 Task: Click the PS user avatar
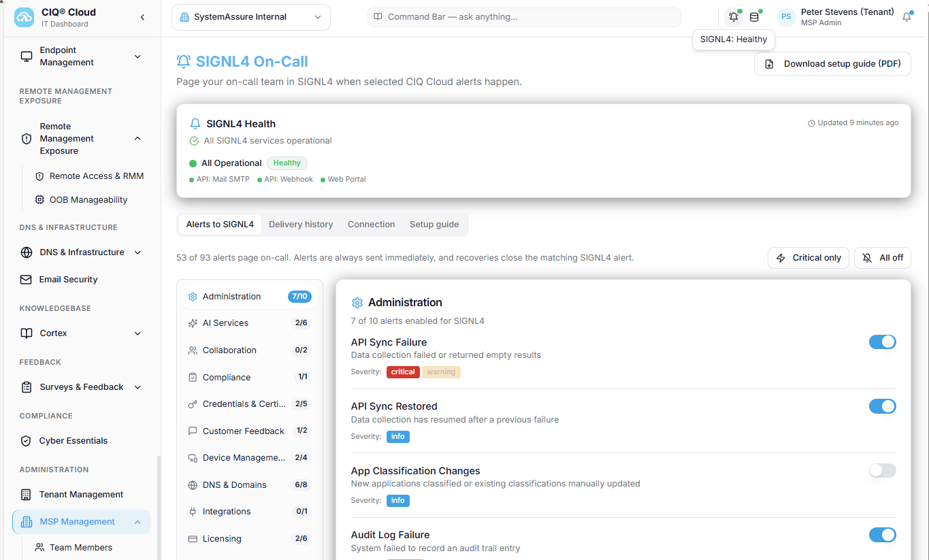tap(786, 17)
